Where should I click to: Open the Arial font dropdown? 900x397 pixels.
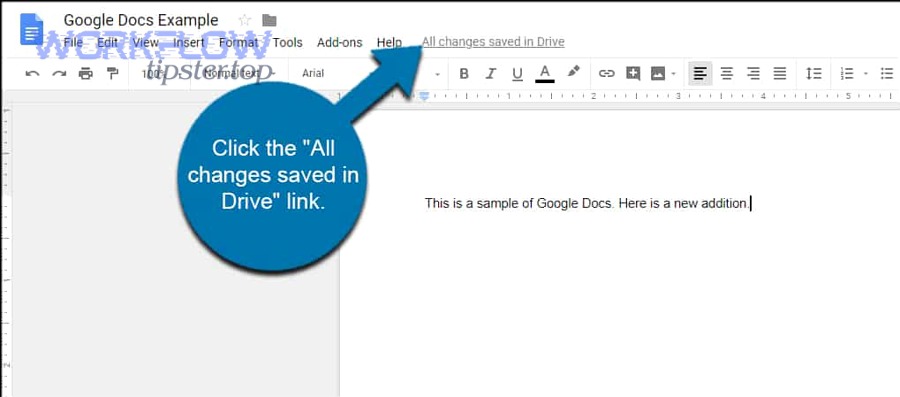(x=370, y=73)
